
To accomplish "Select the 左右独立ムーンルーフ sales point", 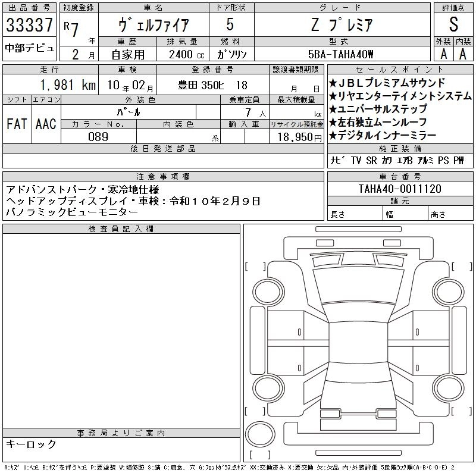I will coord(378,122).
